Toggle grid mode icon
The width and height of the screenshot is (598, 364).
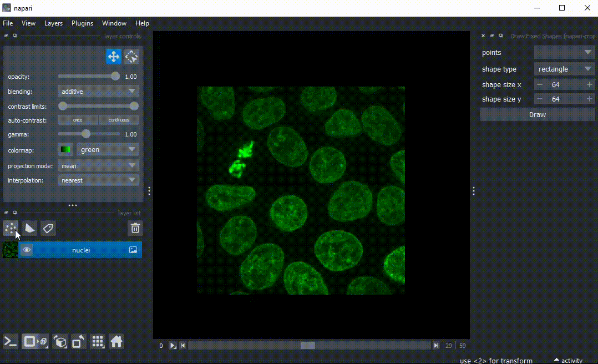[98, 341]
